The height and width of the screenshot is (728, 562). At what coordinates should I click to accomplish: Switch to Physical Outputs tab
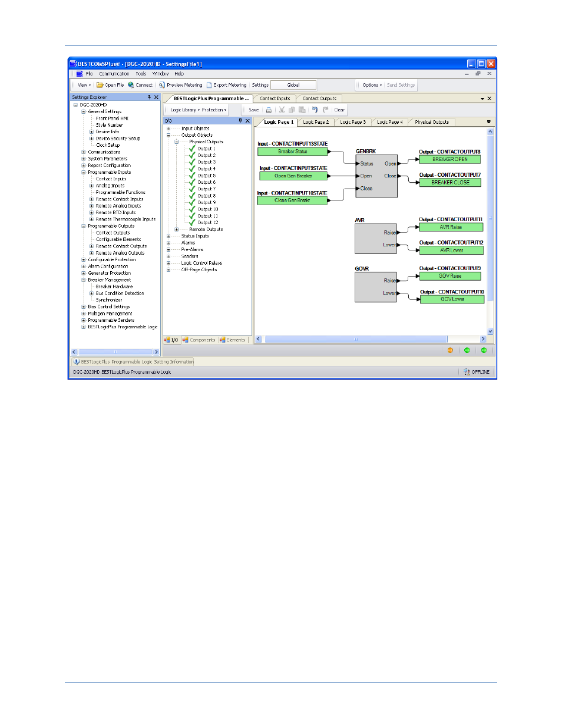(432, 122)
